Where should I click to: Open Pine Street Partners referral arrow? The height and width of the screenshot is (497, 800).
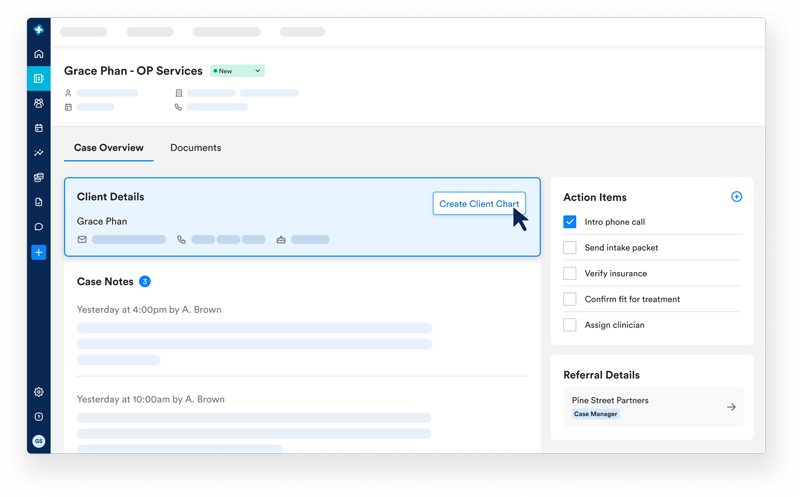[x=731, y=407]
